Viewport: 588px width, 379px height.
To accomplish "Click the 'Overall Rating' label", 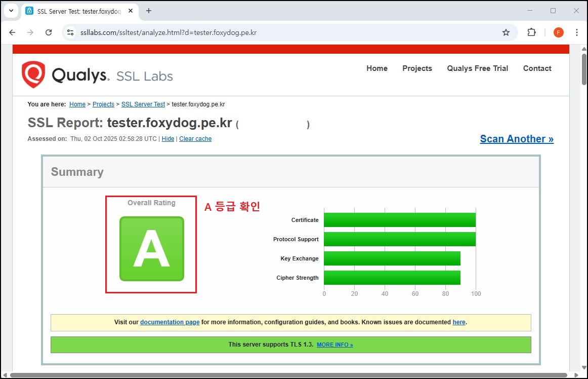I will pos(151,203).
